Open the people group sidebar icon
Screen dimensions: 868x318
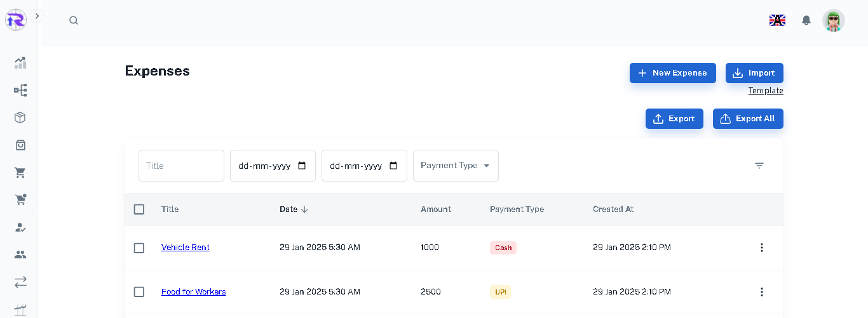coord(20,254)
